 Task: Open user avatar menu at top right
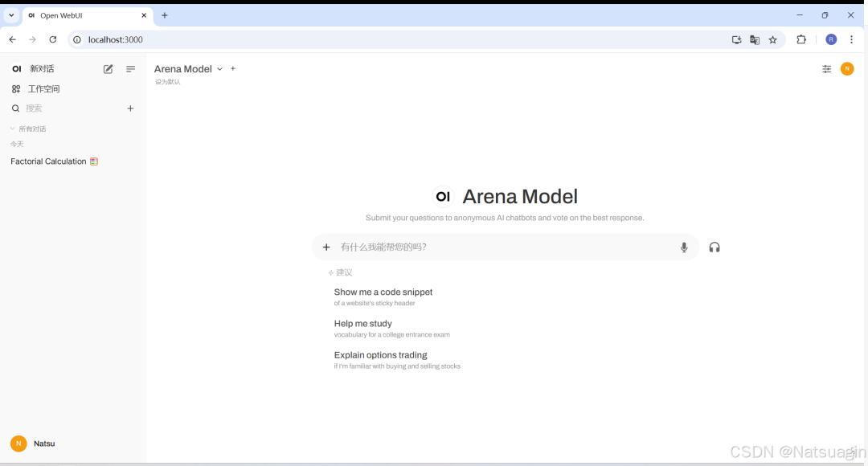(x=847, y=68)
